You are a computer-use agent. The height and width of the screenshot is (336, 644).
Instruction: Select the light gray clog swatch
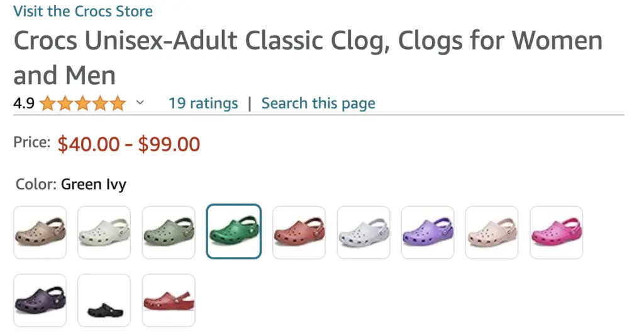[x=364, y=232]
